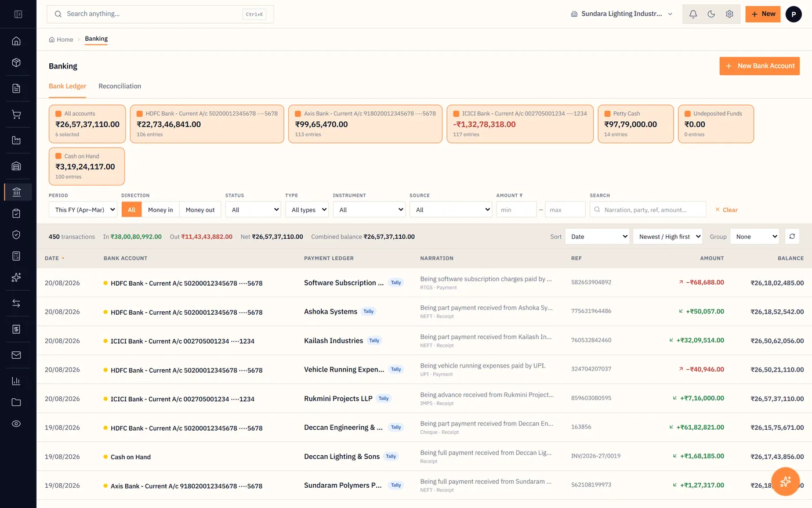Click the minimum amount input field

[x=516, y=210]
